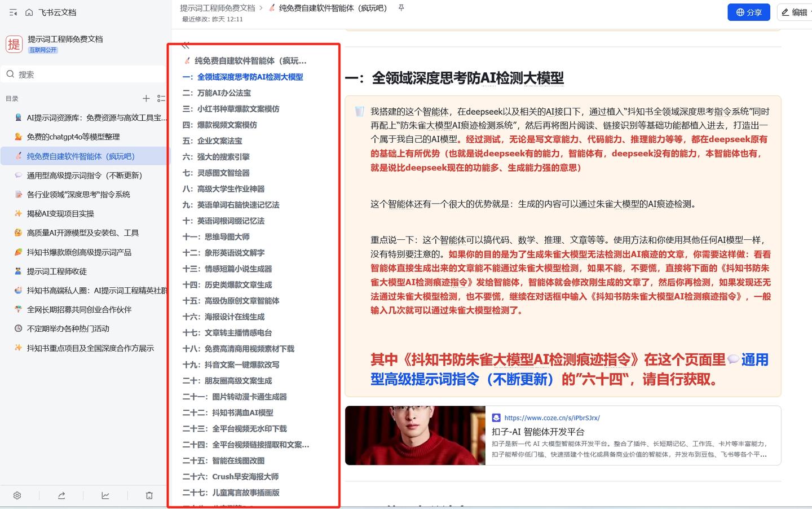This screenshot has height=509, width=812.
Task: Open the trash icon in sidebar footer
Action: 149,495
